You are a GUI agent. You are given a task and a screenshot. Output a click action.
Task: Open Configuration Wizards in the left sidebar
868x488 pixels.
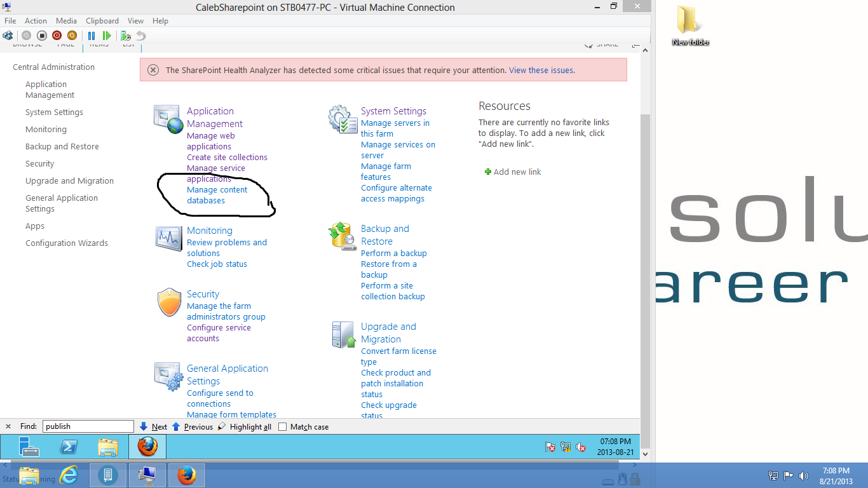tap(67, 243)
